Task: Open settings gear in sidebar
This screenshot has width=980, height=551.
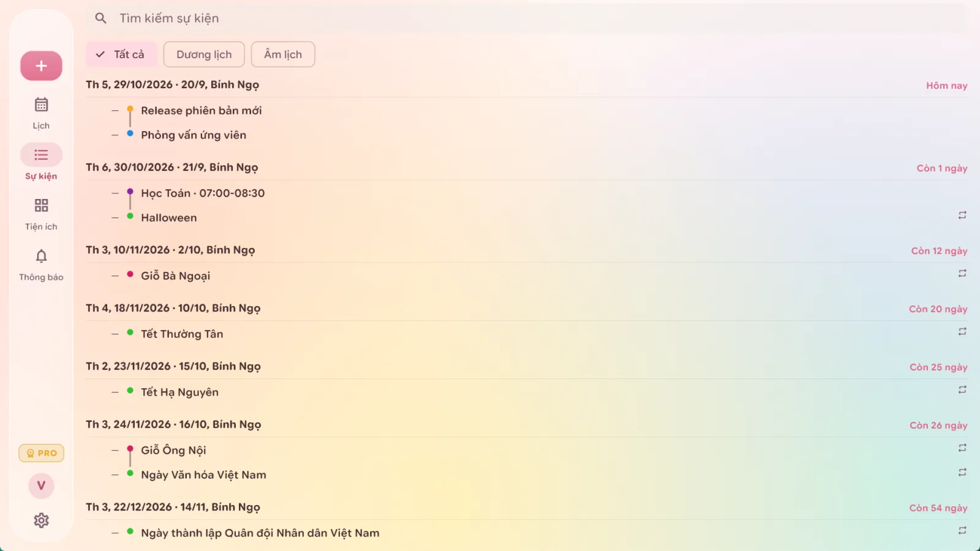Action: pos(41,520)
